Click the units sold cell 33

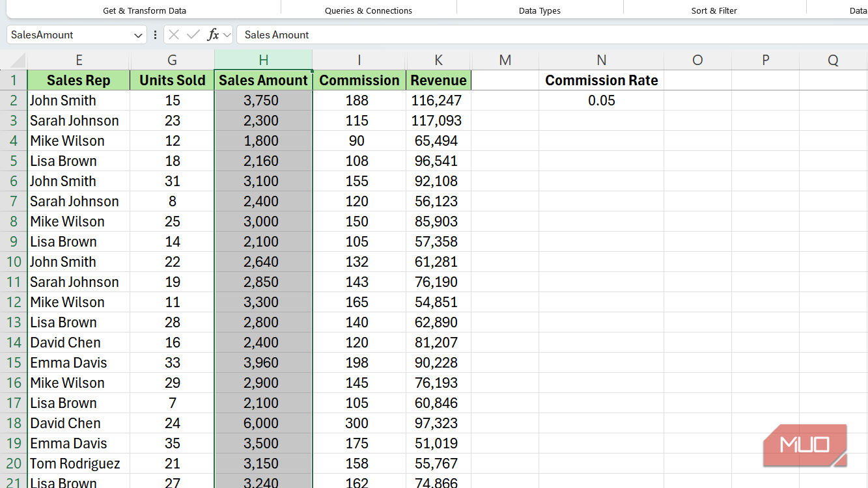172,363
